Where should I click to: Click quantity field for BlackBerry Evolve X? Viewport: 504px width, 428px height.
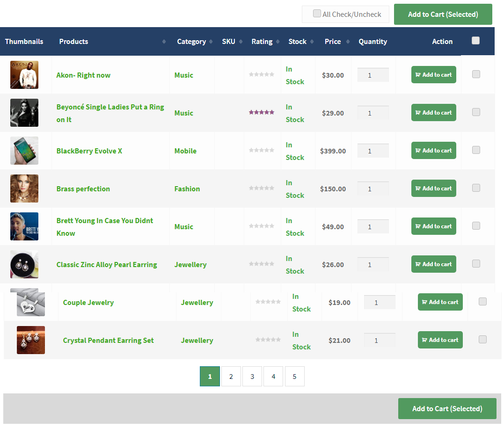[x=373, y=151]
